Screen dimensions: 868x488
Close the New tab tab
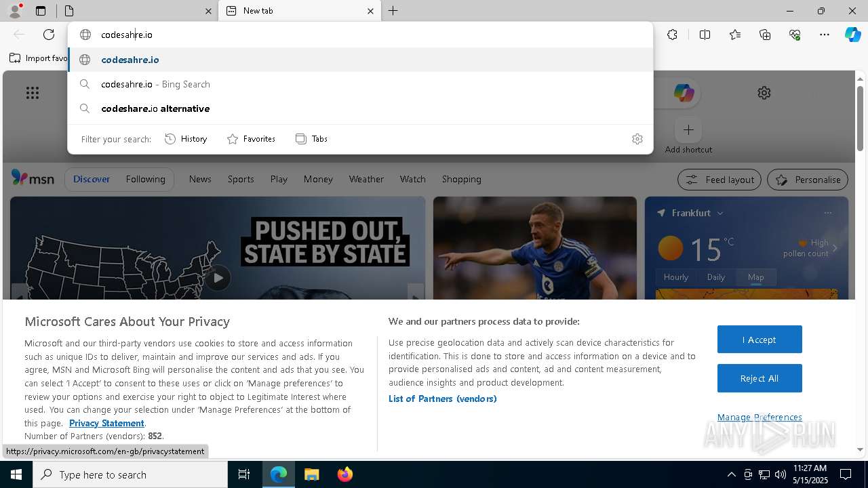tap(370, 11)
